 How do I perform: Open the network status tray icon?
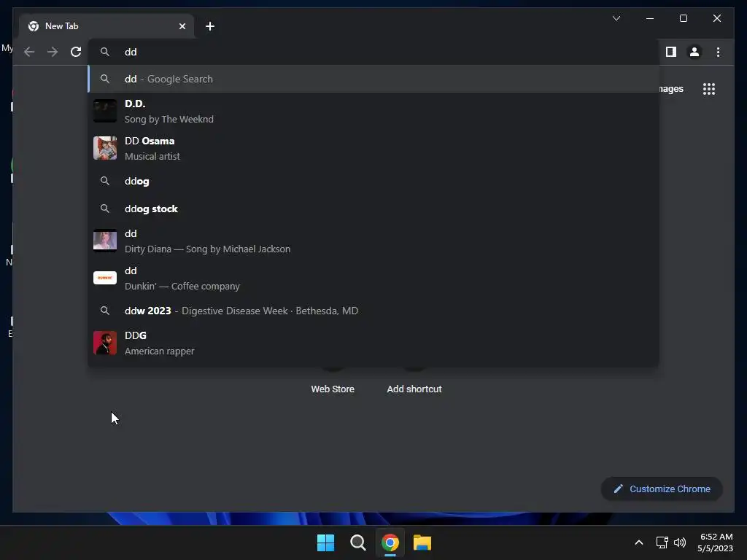pos(662,542)
